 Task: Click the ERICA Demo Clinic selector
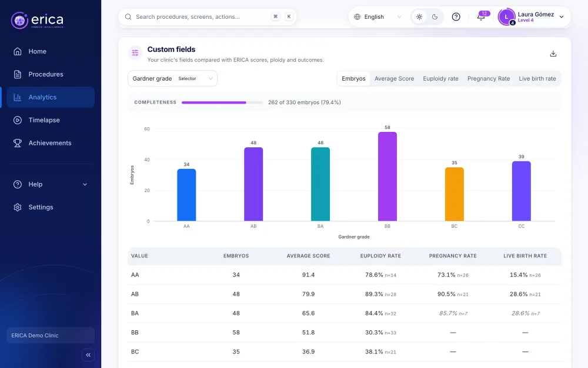coord(51,336)
